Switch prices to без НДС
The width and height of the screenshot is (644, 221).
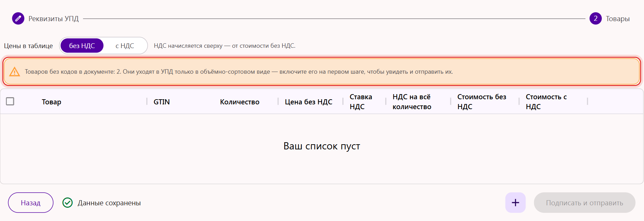click(82, 46)
